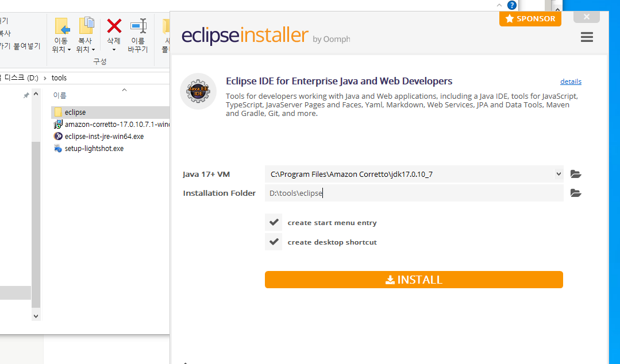Click the Installation Folder text field
620x364 pixels.
[414, 193]
